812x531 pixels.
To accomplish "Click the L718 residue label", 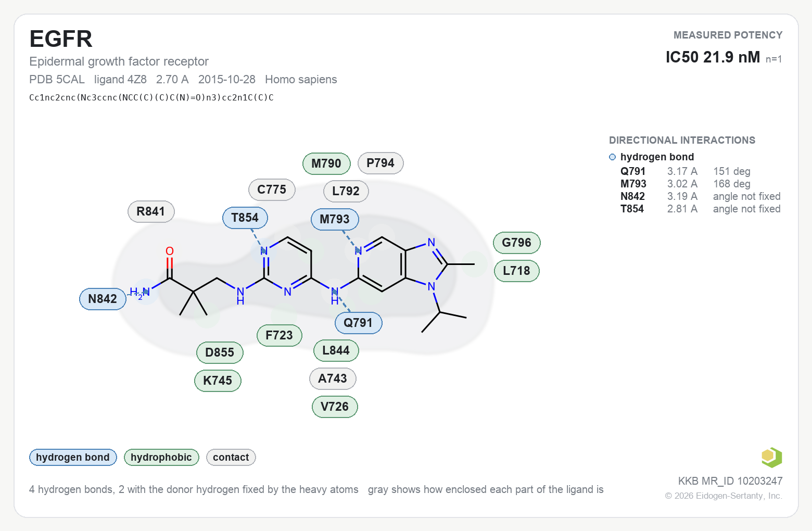I will [x=516, y=271].
